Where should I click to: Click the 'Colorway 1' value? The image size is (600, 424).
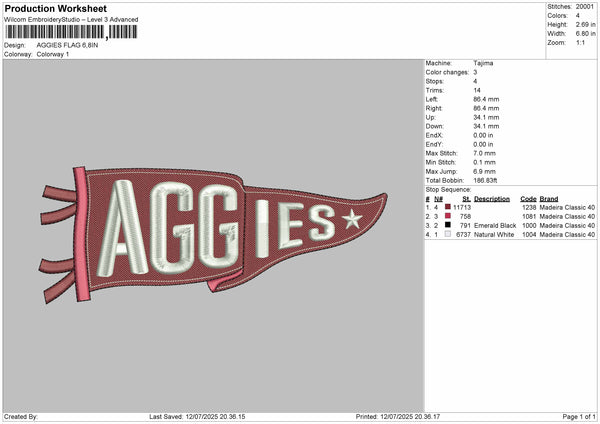pos(53,54)
